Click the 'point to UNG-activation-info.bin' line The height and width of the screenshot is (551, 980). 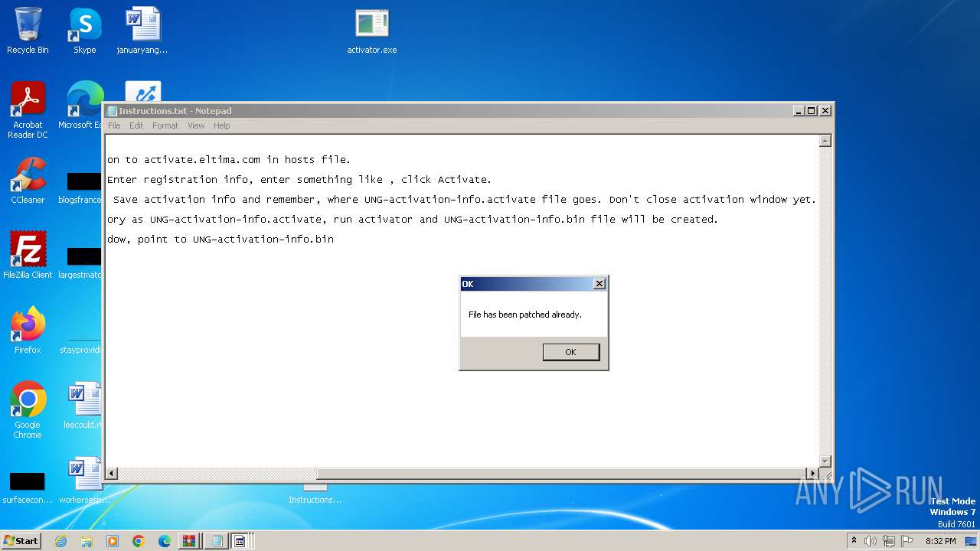[x=220, y=240]
